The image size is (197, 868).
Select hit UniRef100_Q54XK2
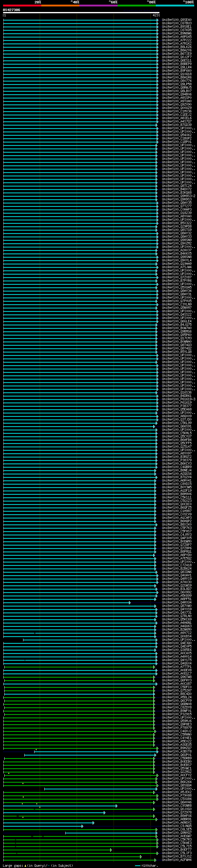[177, 135]
